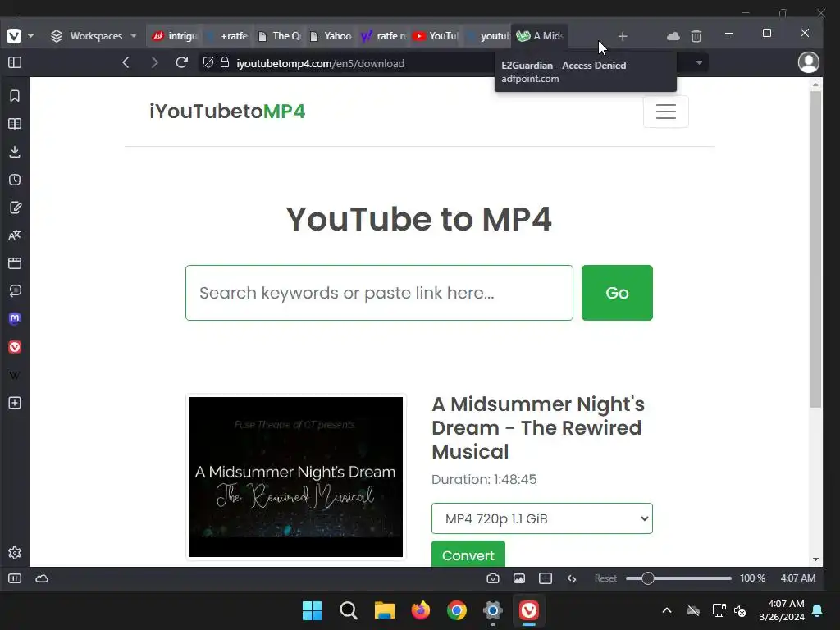Open Bookmarks panel
Viewport: 840px width, 630px height.
pos(15,96)
